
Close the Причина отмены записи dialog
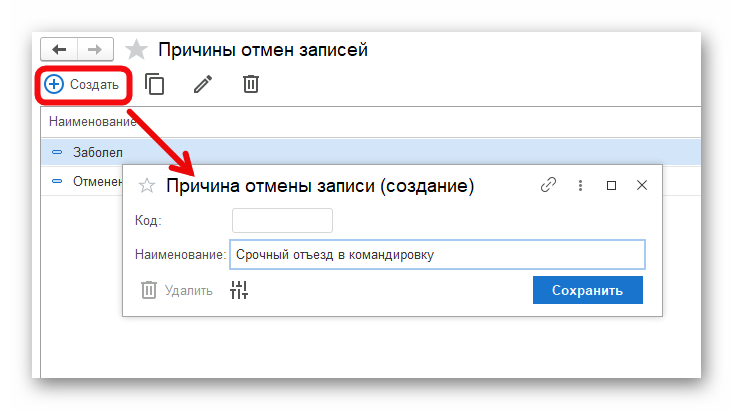642,185
